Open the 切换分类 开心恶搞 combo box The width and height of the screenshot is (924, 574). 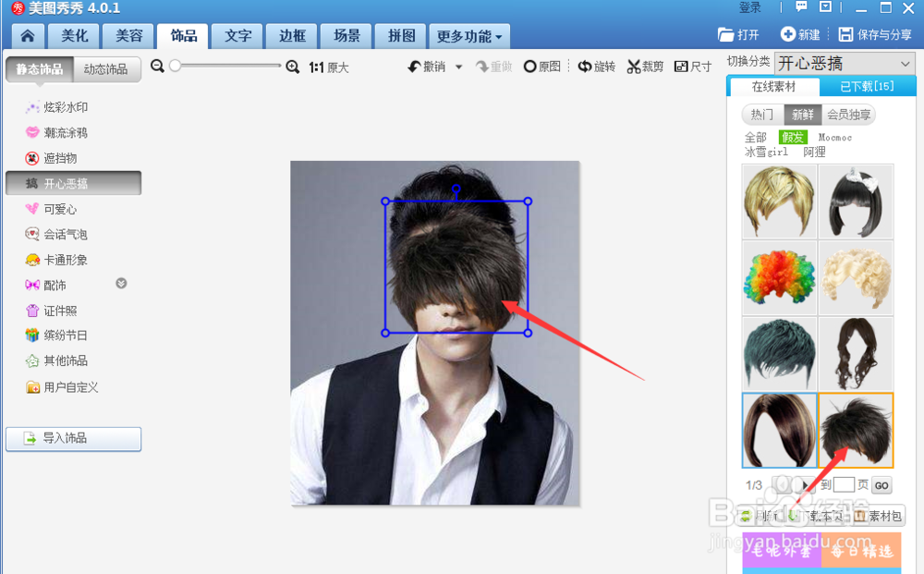point(845,63)
